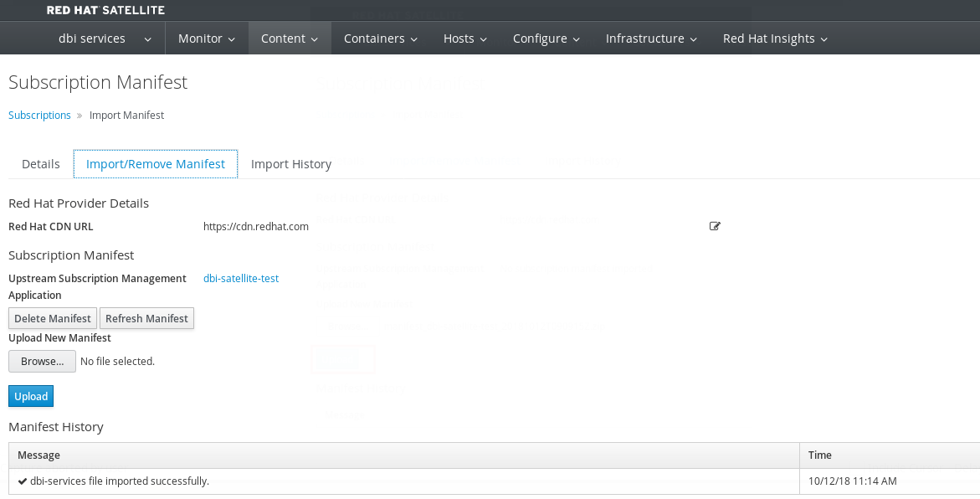This screenshot has height=499, width=980.
Task: Click the Subscription Manifest page title
Action: coord(98,83)
